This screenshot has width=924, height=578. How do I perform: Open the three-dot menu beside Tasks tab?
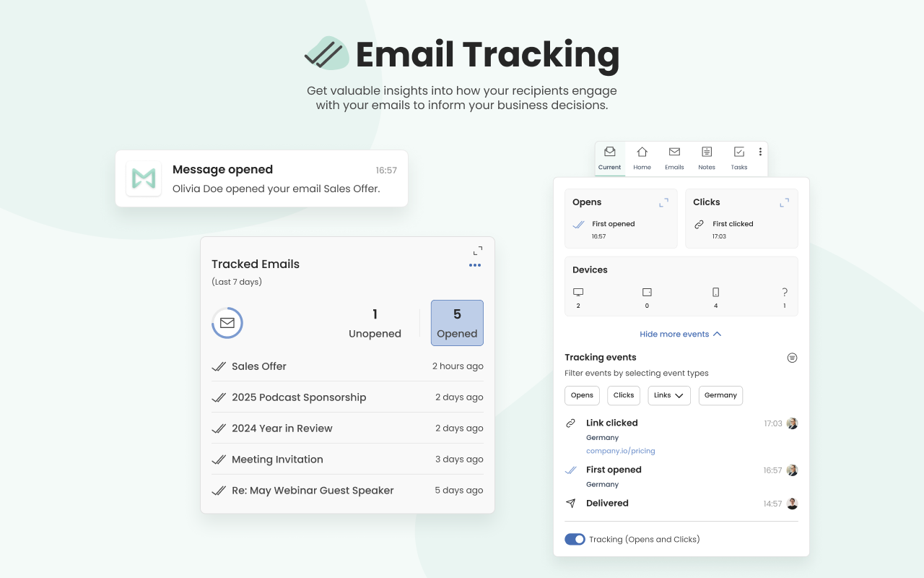760,152
